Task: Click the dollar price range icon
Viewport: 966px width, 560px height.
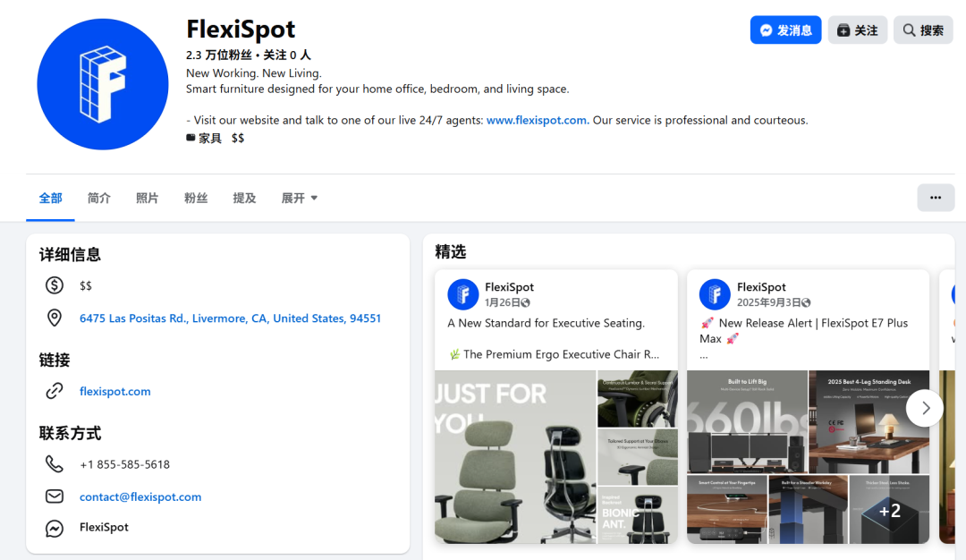Action: [55, 285]
